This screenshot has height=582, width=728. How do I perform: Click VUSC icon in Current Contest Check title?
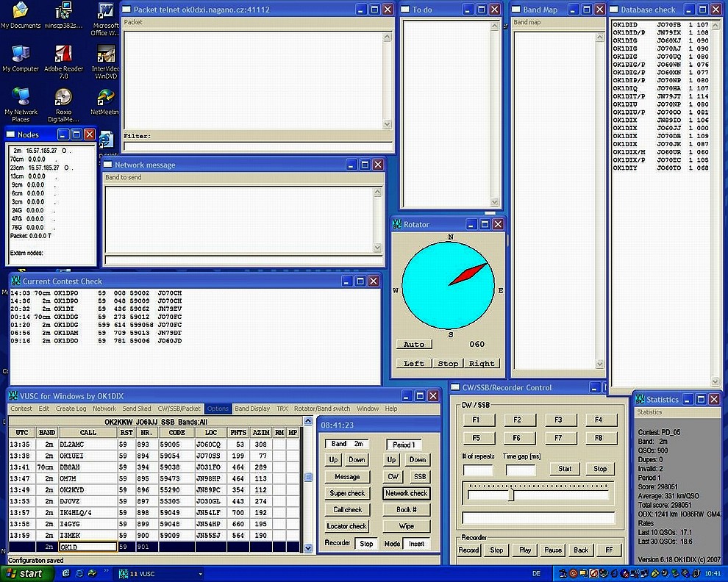pos(15,281)
